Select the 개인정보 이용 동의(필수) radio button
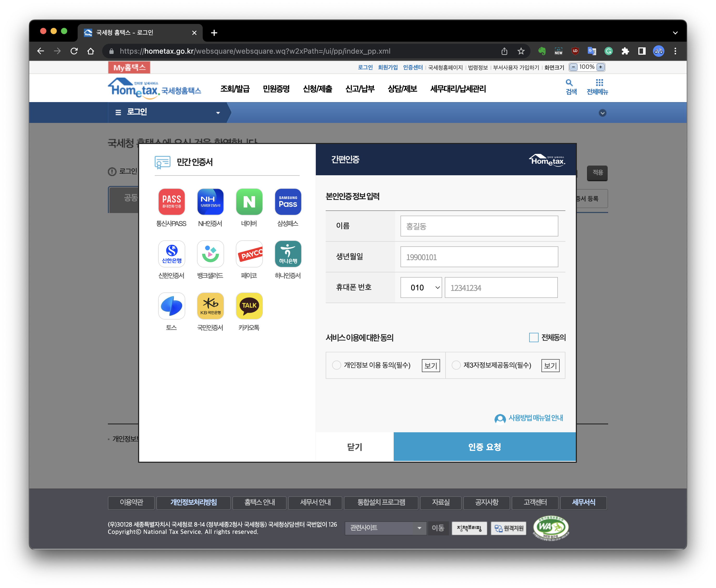This screenshot has width=716, height=588. point(336,365)
